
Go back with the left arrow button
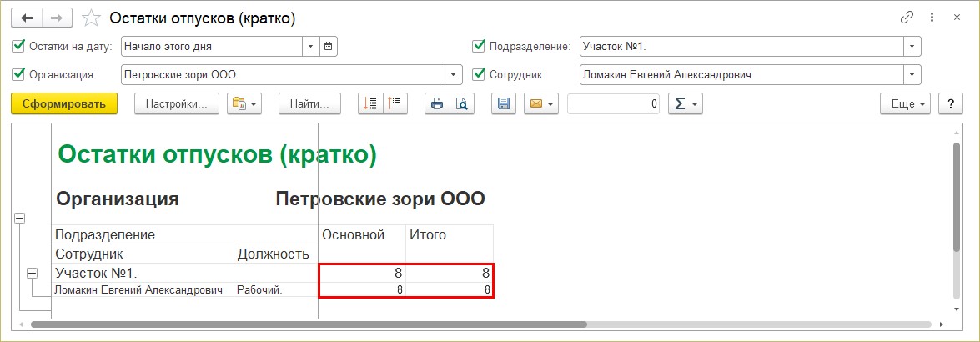(x=26, y=18)
